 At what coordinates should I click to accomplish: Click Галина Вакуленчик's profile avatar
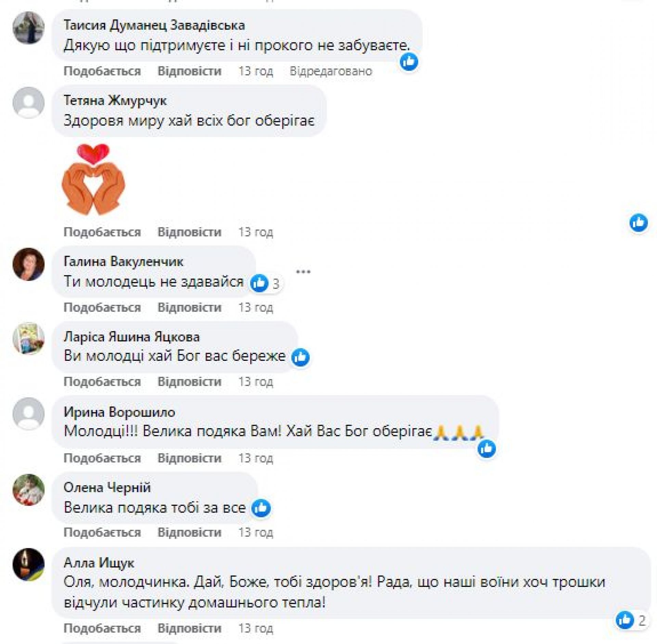[x=28, y=264]
